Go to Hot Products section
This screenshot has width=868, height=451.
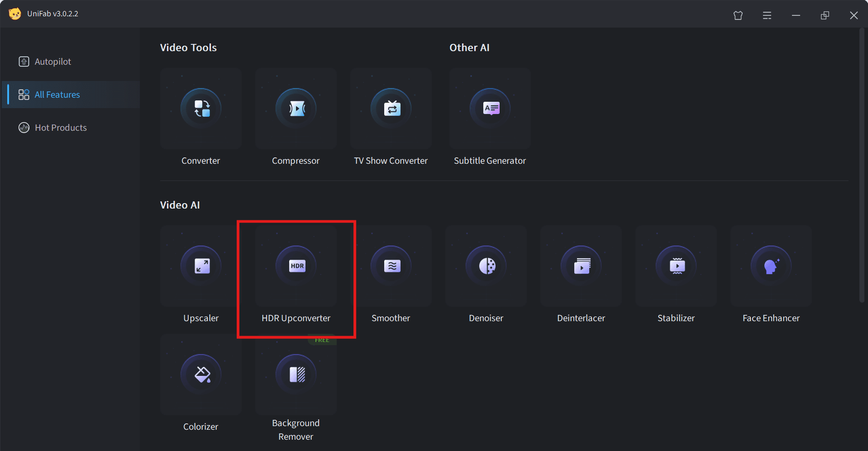tap(71, 128)
